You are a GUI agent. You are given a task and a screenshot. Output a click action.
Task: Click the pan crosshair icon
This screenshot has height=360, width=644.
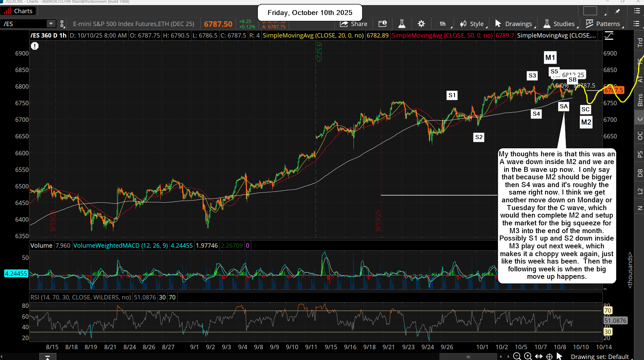pos(550,356)
